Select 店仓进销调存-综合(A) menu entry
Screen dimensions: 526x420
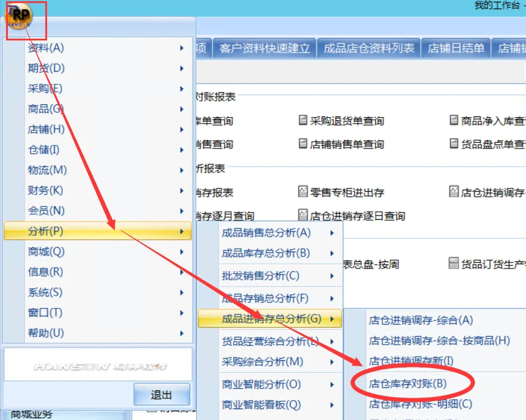point(421,320)
